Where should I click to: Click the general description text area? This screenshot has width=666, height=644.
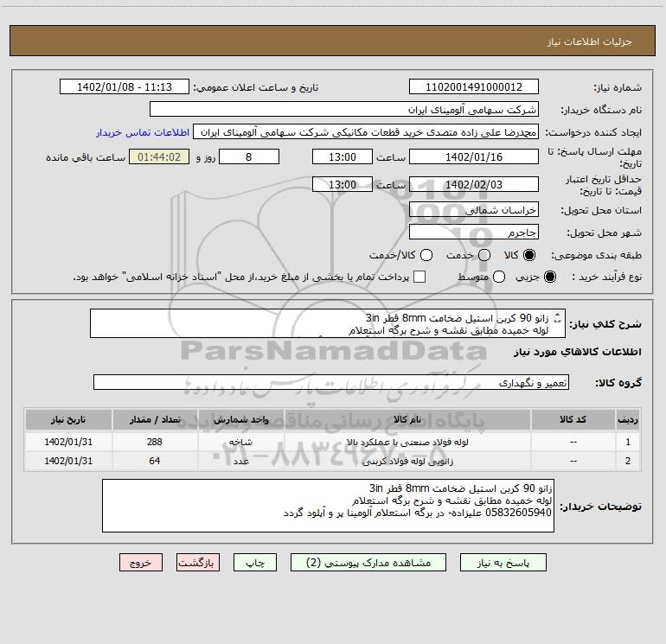328,324
